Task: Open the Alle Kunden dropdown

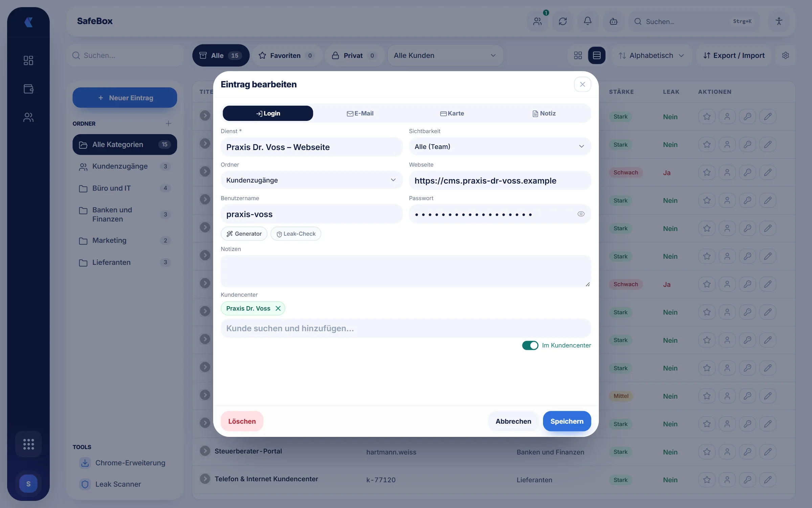Action: click(x=445, y=55)
